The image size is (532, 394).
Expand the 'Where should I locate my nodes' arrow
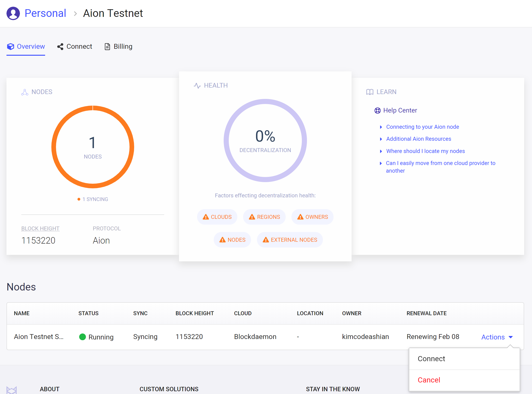tap(381, 151)
